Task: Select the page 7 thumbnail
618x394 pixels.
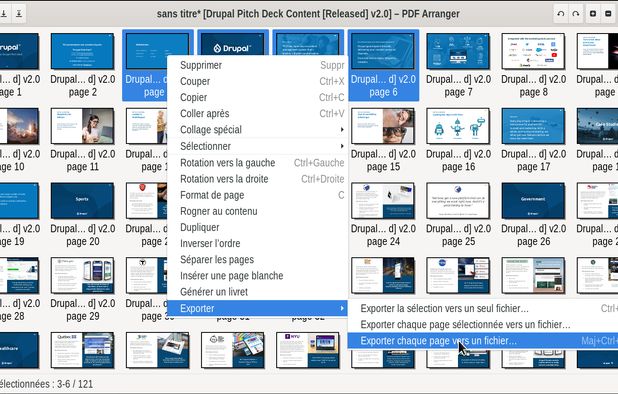Action: pyautogui.click(x=458, y=51)
